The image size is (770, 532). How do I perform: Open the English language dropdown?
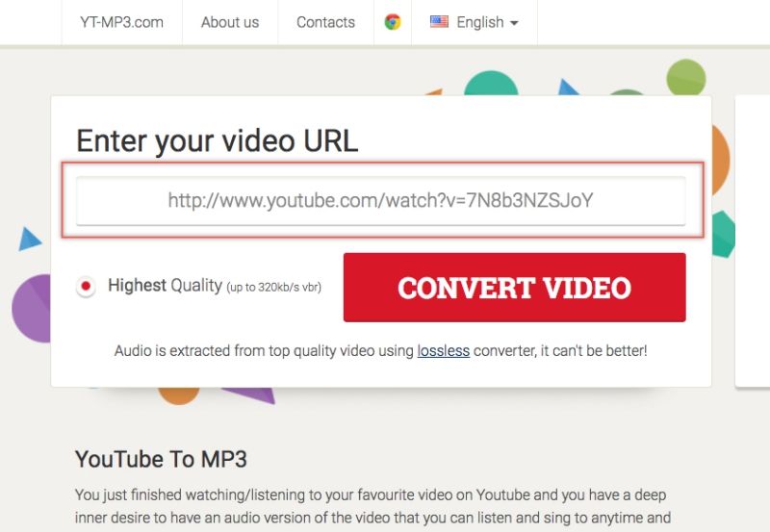475,22
